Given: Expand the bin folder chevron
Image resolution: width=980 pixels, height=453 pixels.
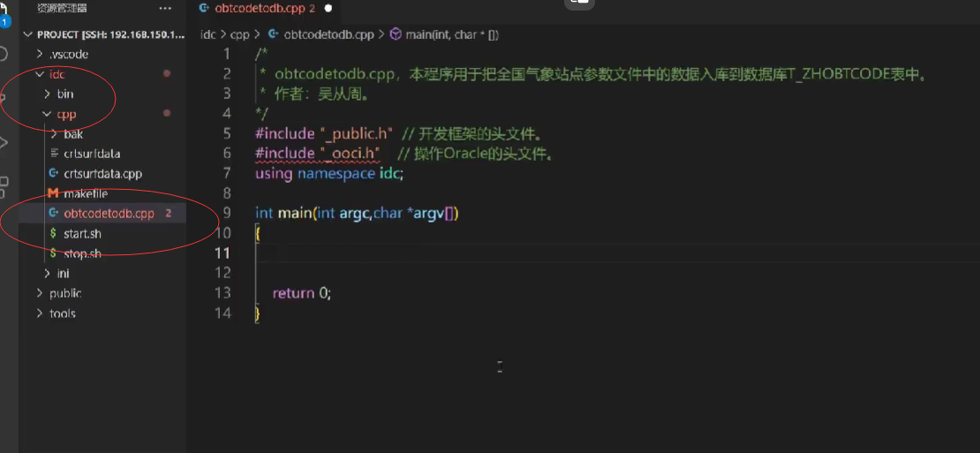Looking at the screenshot, I should (48, 94).
